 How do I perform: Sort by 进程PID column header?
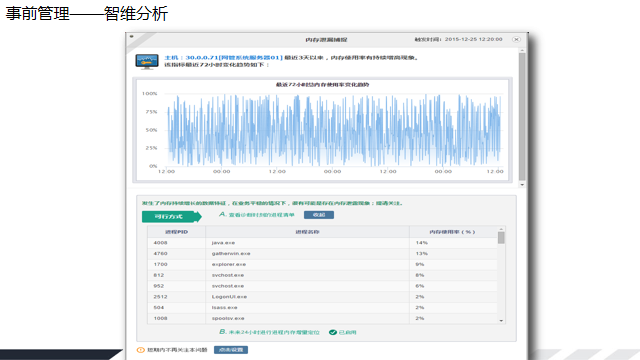tap(176, 232)
